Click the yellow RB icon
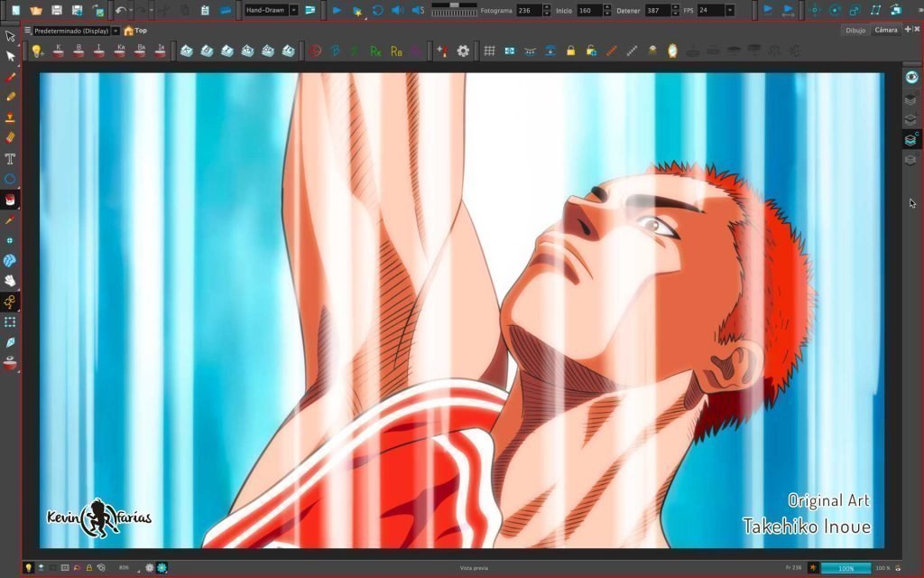The height and width of the screenshot is (578, 924). pyautogui.click(x=396, y=51)
